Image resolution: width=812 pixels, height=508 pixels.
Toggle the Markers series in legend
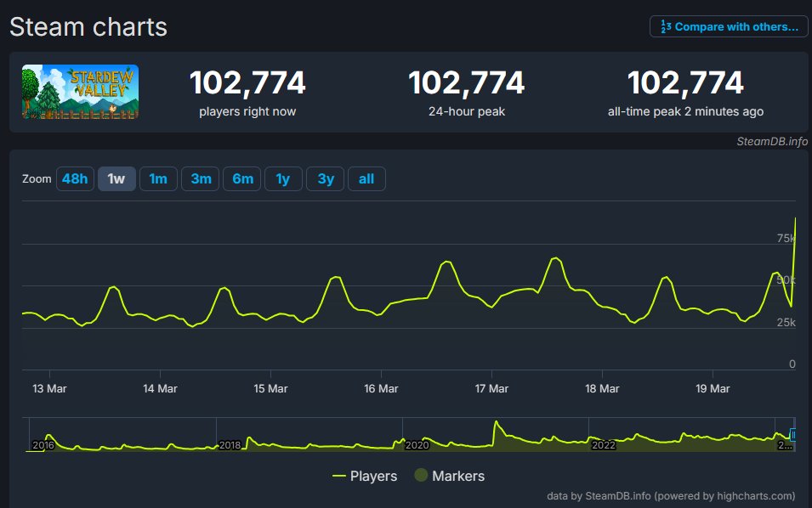pos(450,476)
